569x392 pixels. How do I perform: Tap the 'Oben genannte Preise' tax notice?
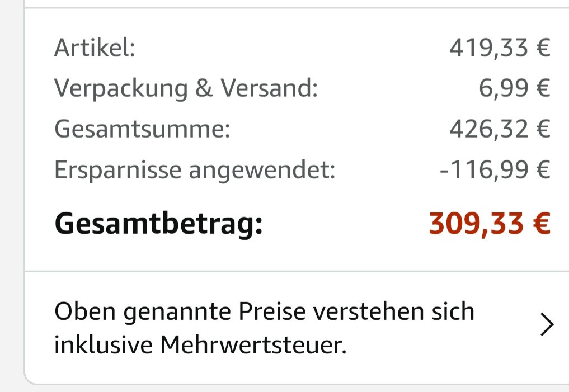[x=264, y=328]
